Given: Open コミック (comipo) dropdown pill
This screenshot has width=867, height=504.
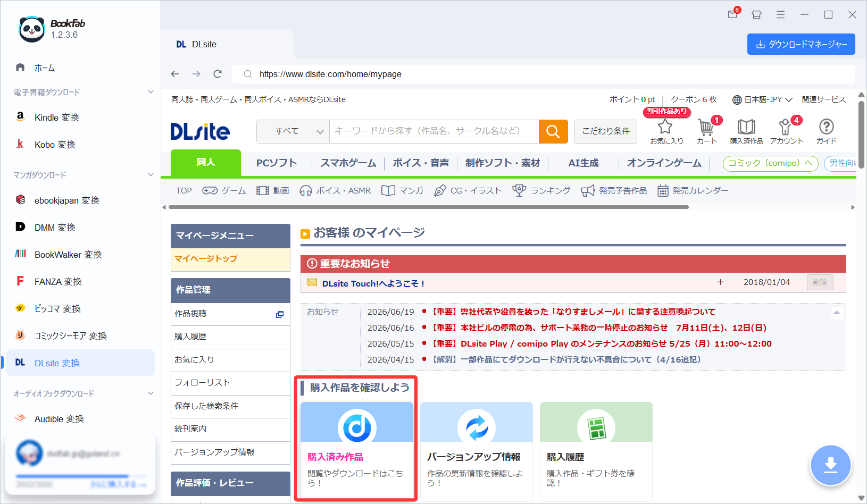Looking at the screenshot, I should pos(770,163).
